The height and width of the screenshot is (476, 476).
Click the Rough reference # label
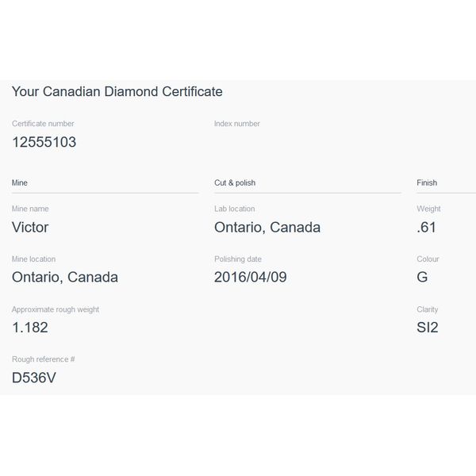click(43, 359)
